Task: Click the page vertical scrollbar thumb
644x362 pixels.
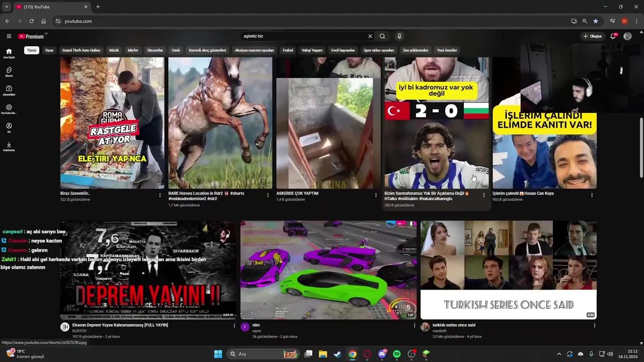Action: click(641, 147)
